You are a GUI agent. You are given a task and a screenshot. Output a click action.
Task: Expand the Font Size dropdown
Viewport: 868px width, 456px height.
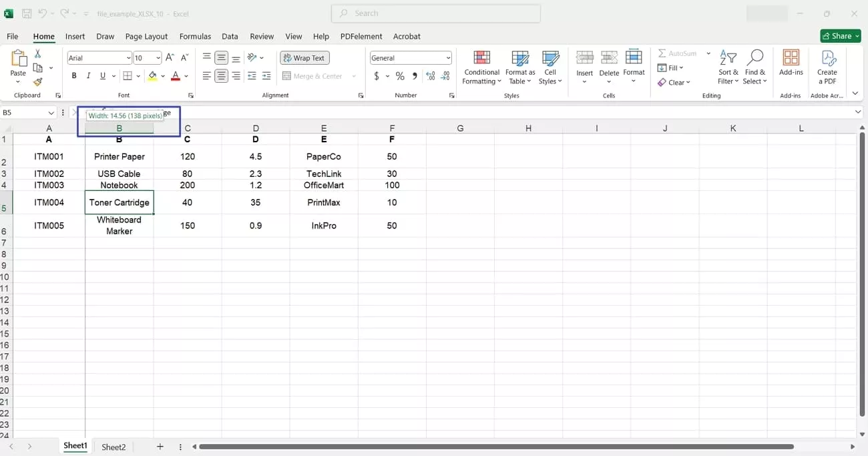tap(158, 57)
